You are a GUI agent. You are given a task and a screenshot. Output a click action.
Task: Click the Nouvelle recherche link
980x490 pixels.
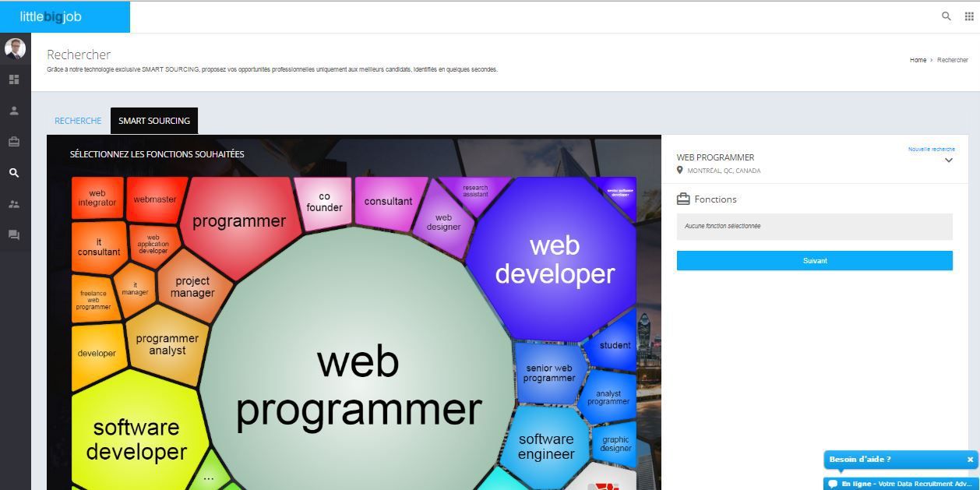pyautogui.click(x=932, y=149)
